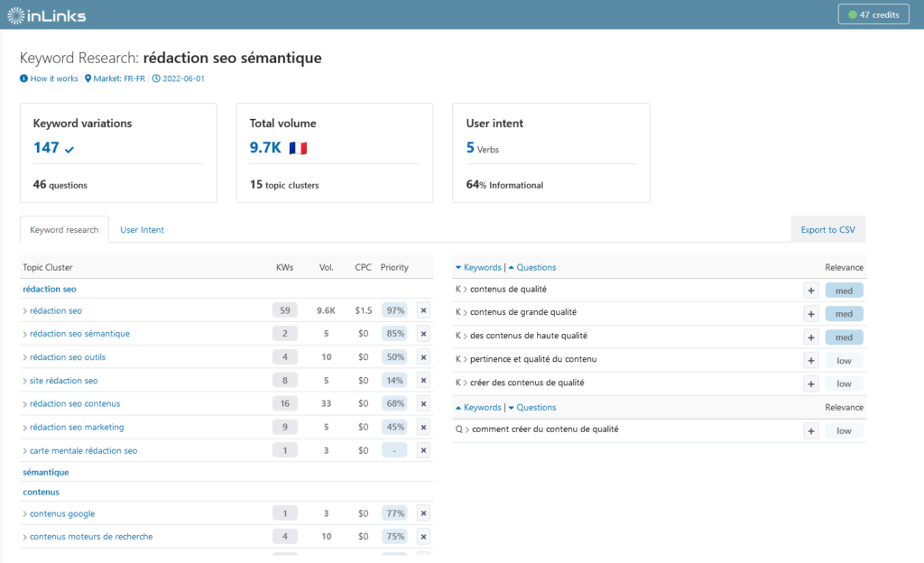
Task: Click the info icon beside How it works
Action: pyautogui.click(x=23, y=78)
